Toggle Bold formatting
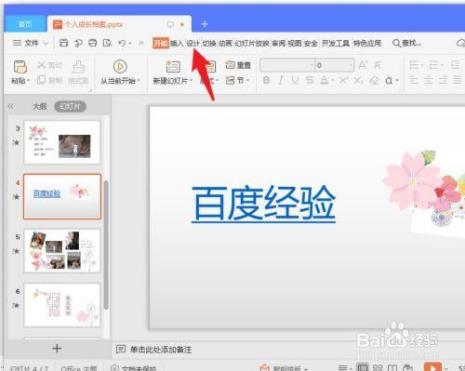Image resolution: width=465 pixels, height=371 pixels. point(266,80)
